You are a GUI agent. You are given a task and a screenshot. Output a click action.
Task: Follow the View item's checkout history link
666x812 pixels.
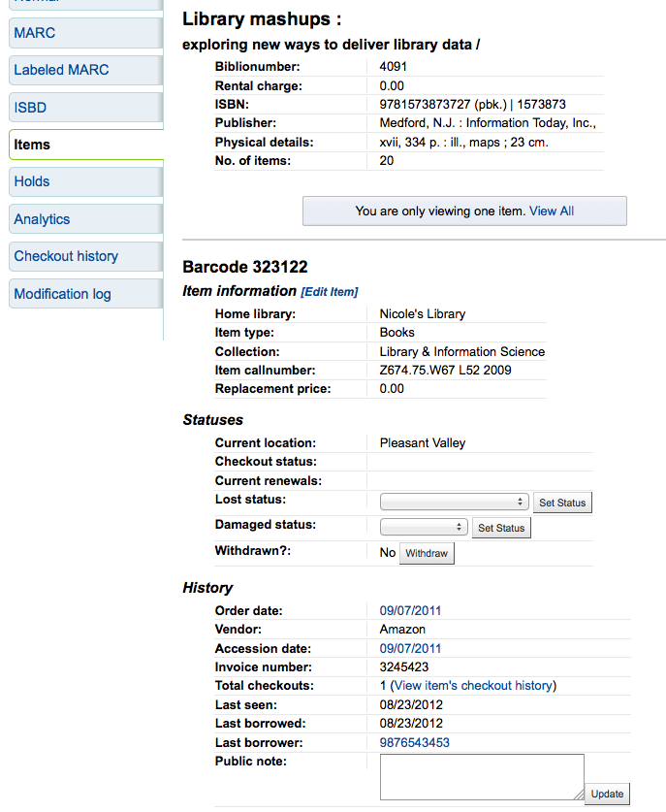point(473,686)
